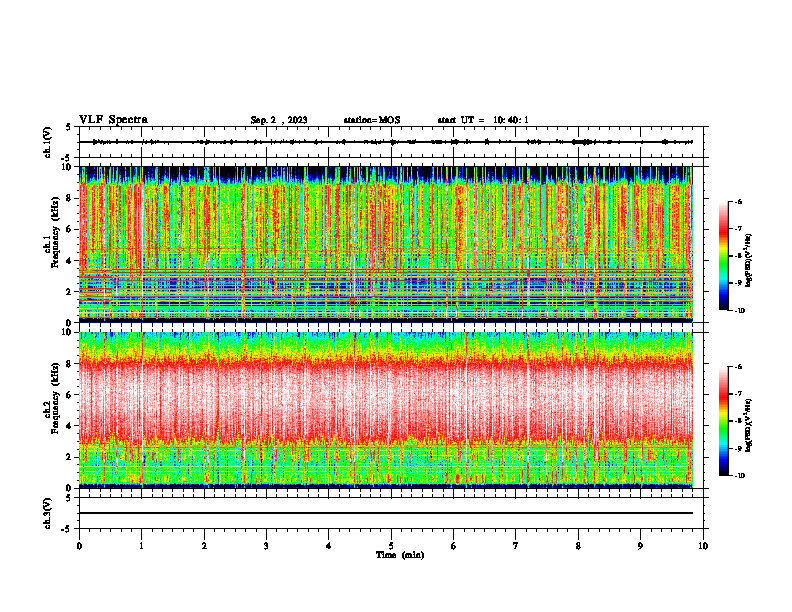Click inside the ch.2 spectrogram red band

click(x=385, y=399)
